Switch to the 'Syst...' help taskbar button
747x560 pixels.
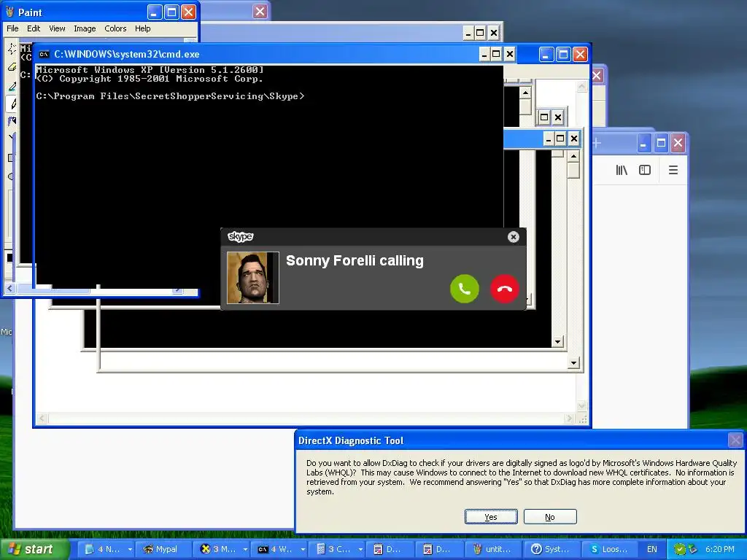click(x=553, y=549)
